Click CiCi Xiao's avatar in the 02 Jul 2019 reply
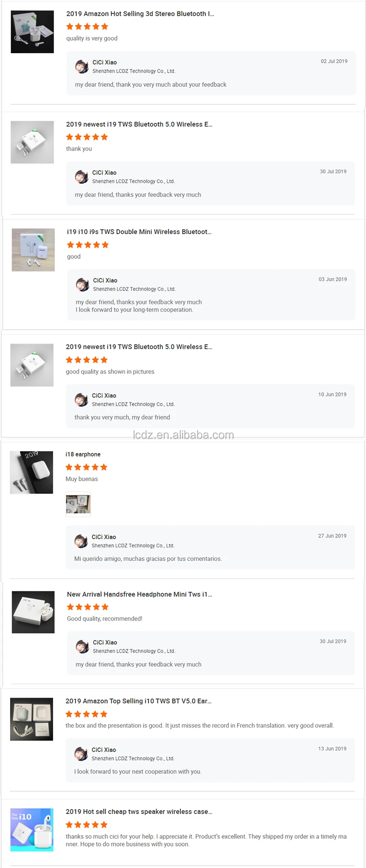The width and height of the screenshot is (366, 868). [x=82, y=67]
